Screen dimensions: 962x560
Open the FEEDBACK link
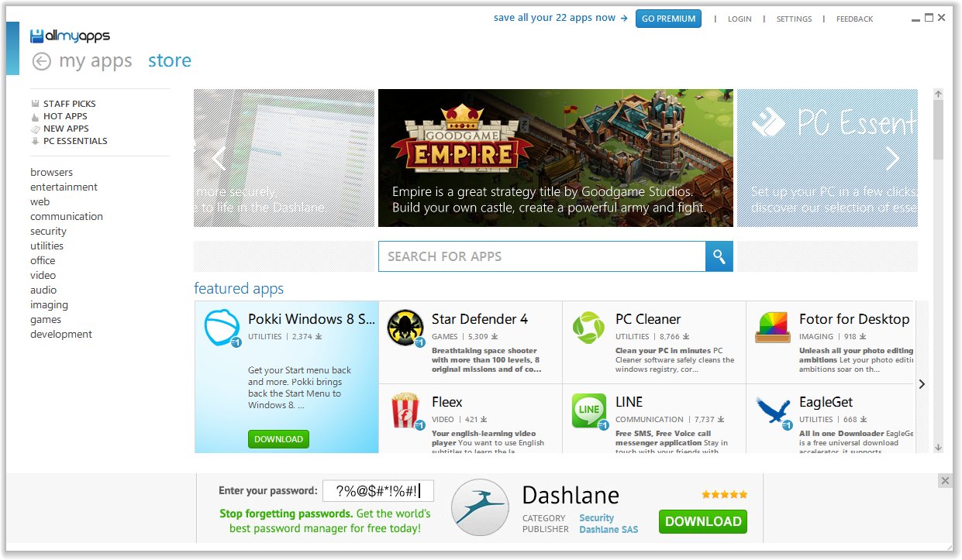pyautogui.click(x=854, y=19)
